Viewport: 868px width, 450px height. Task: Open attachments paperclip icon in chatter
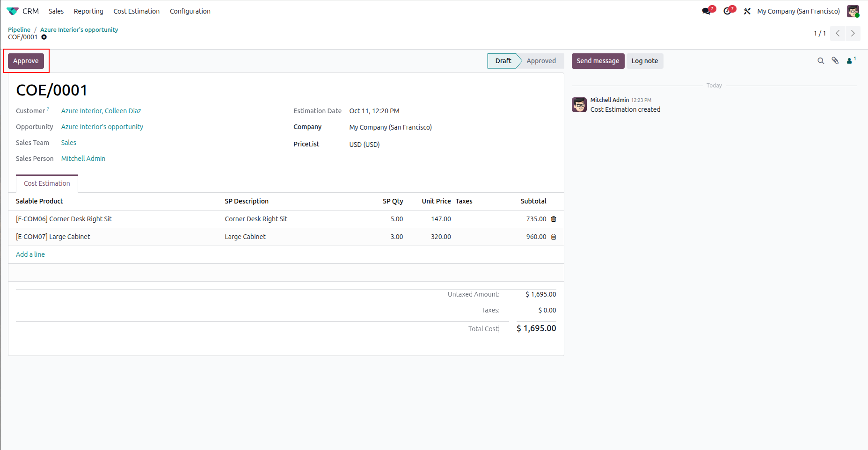[x=835, y=61]
